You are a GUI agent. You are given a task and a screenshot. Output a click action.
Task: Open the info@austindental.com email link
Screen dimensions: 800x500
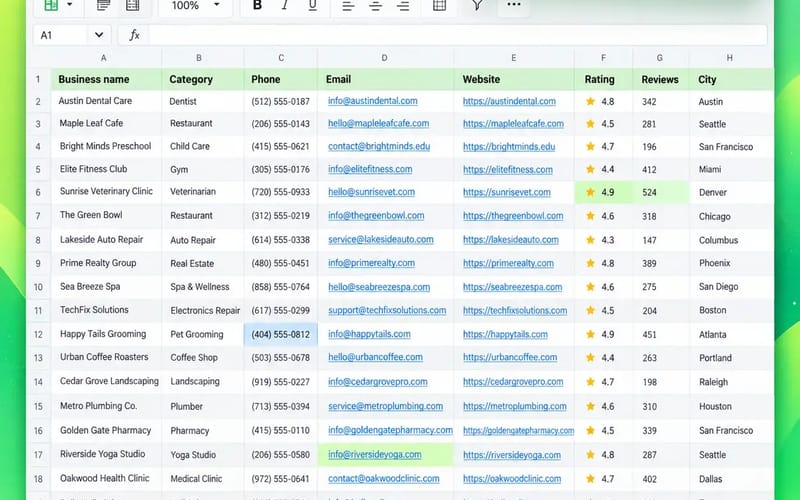click(372, 101)
